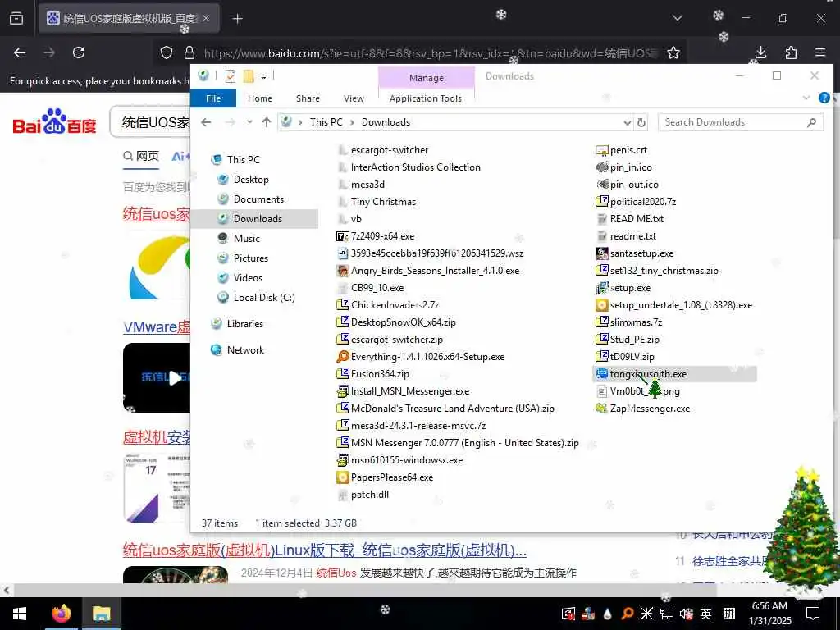Screen dimensions: 840x630
Task: Open Pictures in the navigation pane
Action: 250,258
